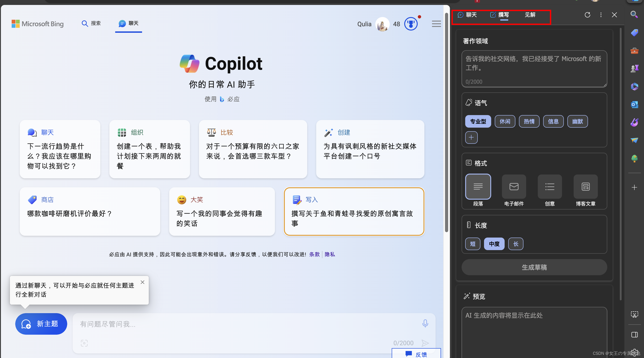This screenshot has width=644, height=358.
Task: Select the 休闲 tone option
Action: pos(505,121)
